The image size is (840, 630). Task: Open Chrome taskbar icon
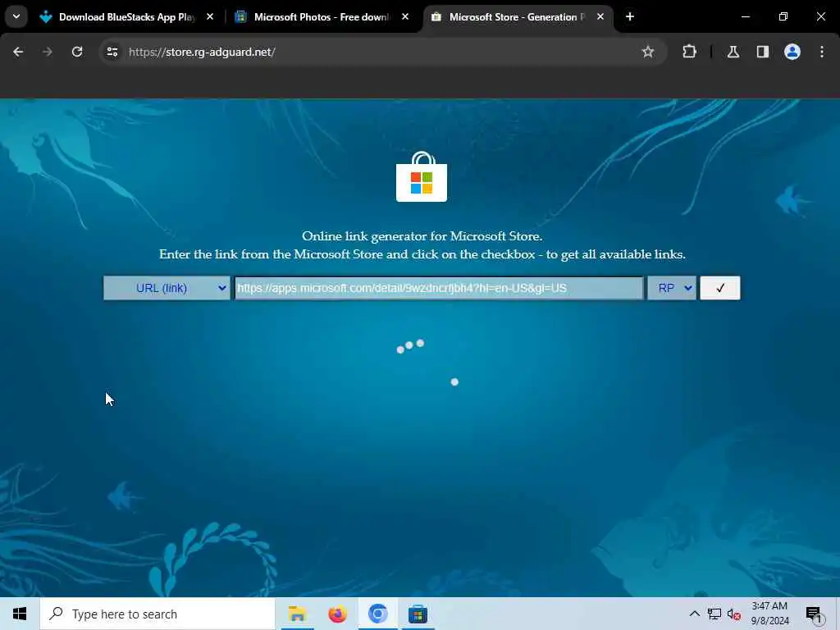(x=377, y=614)
